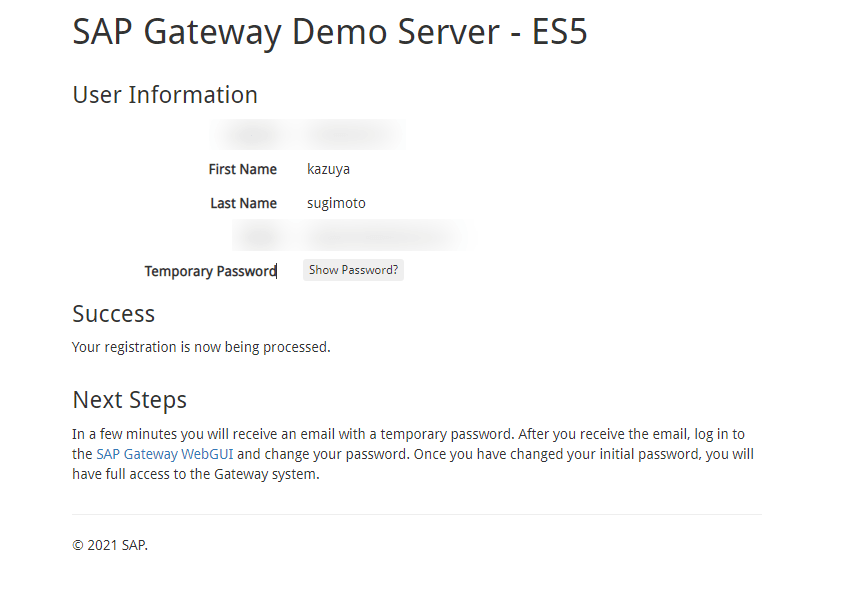
Task: Open the SAP Gateway WebGUI link
Action: click(x=165, y=454)
